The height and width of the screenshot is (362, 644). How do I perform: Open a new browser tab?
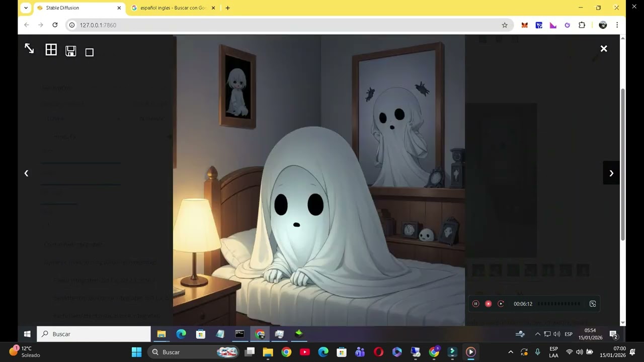click(x=227, y=8)
